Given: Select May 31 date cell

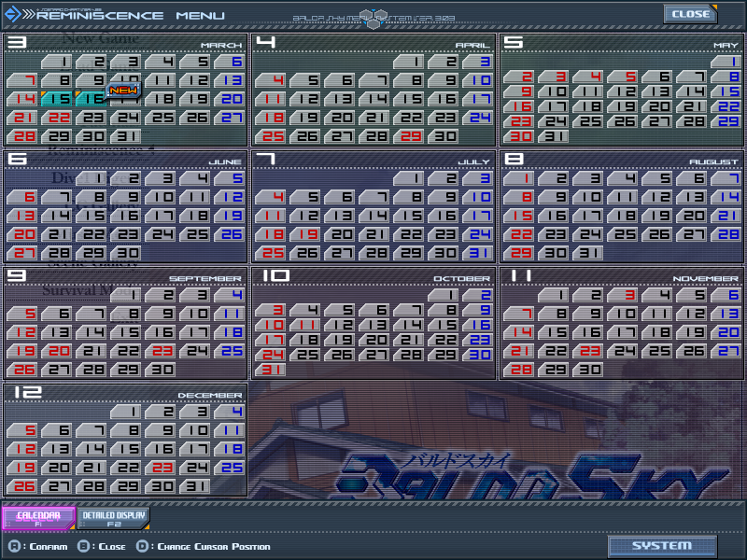Looking at the screenshot, I should [553, 136].
